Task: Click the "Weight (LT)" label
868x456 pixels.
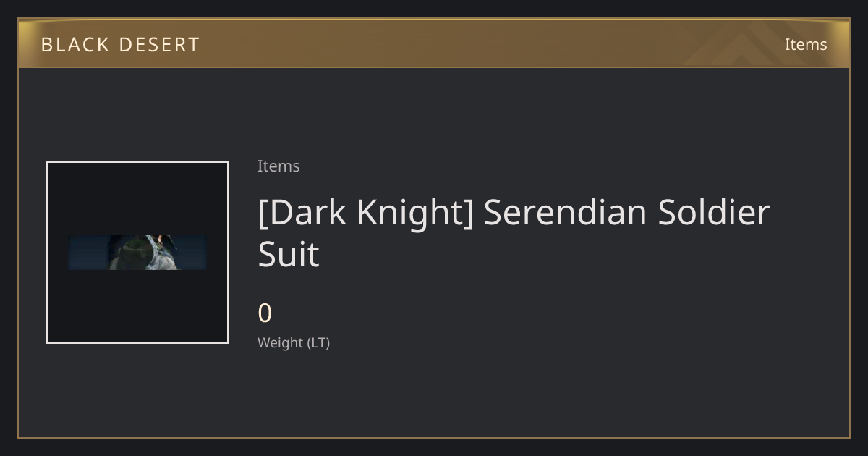Action: [294, 342]
